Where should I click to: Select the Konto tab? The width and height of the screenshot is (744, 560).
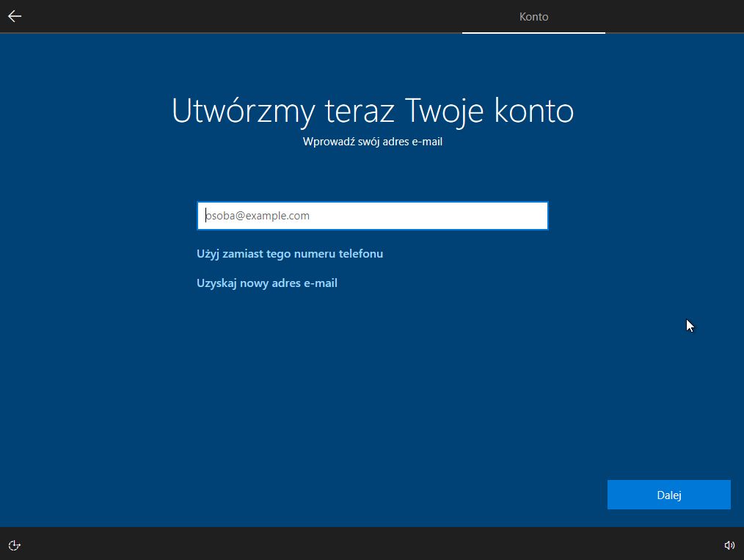click(x=534, y=17)
